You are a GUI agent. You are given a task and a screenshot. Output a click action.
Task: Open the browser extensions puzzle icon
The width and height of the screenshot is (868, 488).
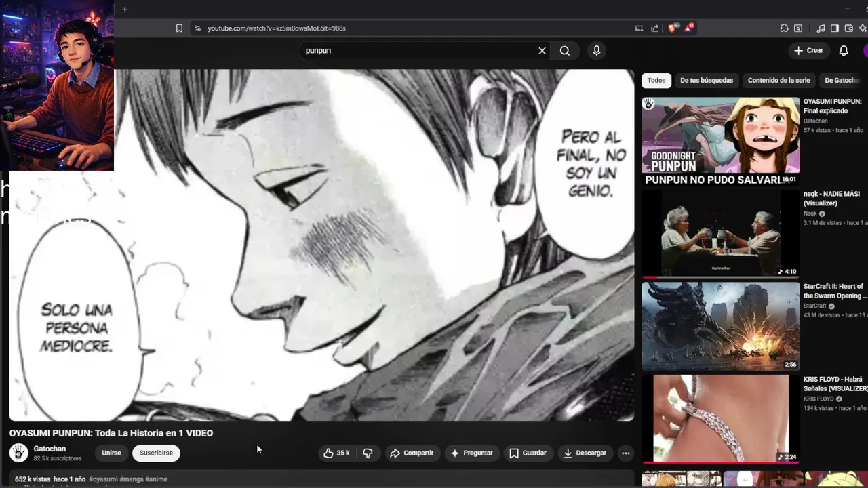(784, 28)
